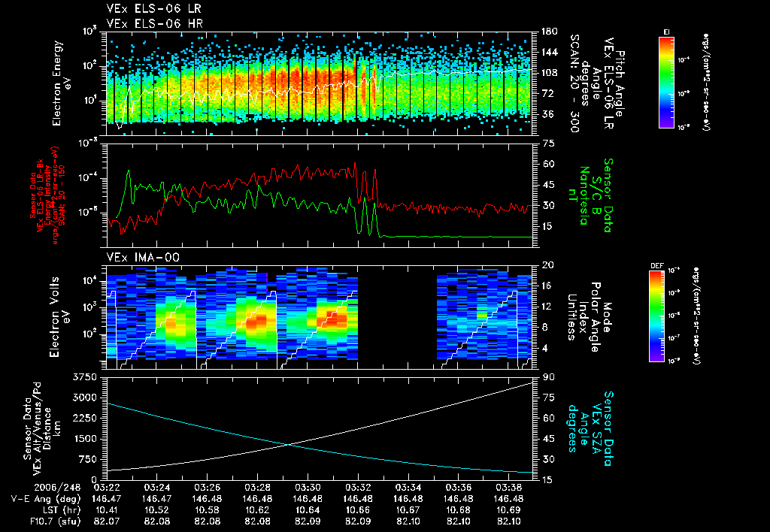The width and height of the screenshot is (770, 532).
Task: Click the 'Electron Energy eV' axis label
Action: [62, 83]
